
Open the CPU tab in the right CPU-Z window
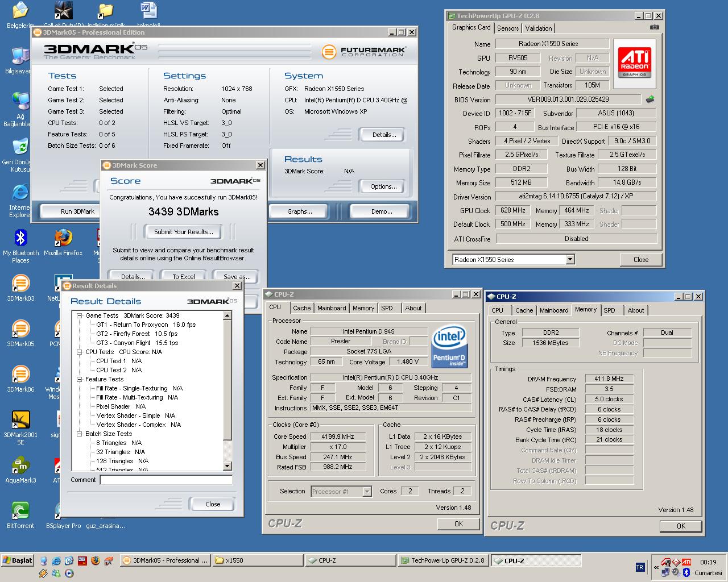[497, 310]
